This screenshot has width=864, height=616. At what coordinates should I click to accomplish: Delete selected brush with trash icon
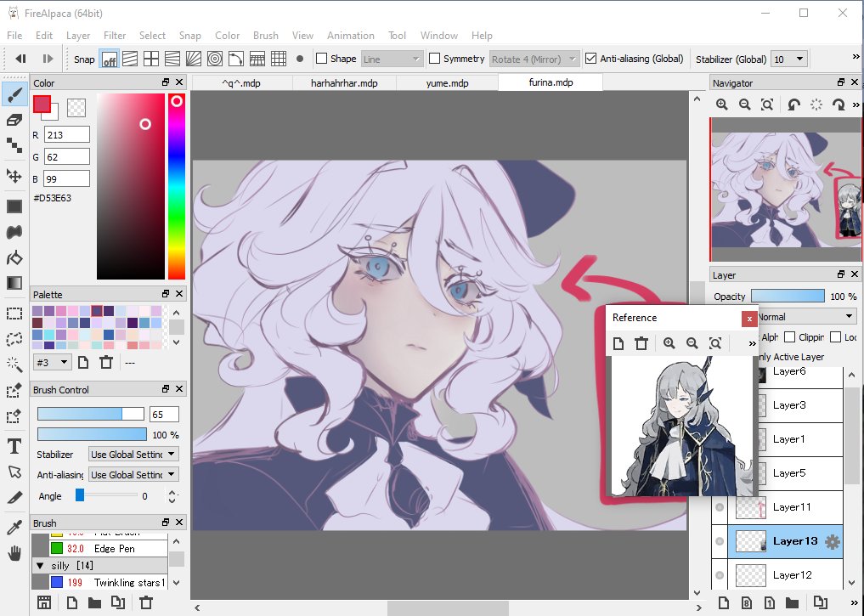coord(146,602)
